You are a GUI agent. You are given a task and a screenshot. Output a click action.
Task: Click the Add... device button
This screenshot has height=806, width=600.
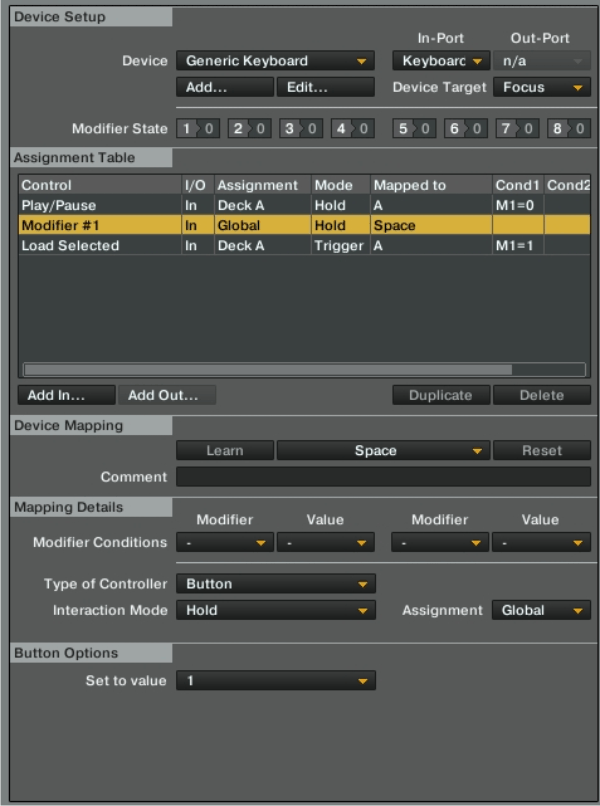(x=224, y=87)
